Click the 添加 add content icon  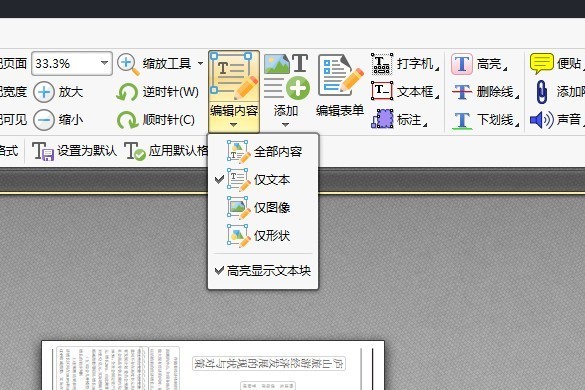pos(286,77)
